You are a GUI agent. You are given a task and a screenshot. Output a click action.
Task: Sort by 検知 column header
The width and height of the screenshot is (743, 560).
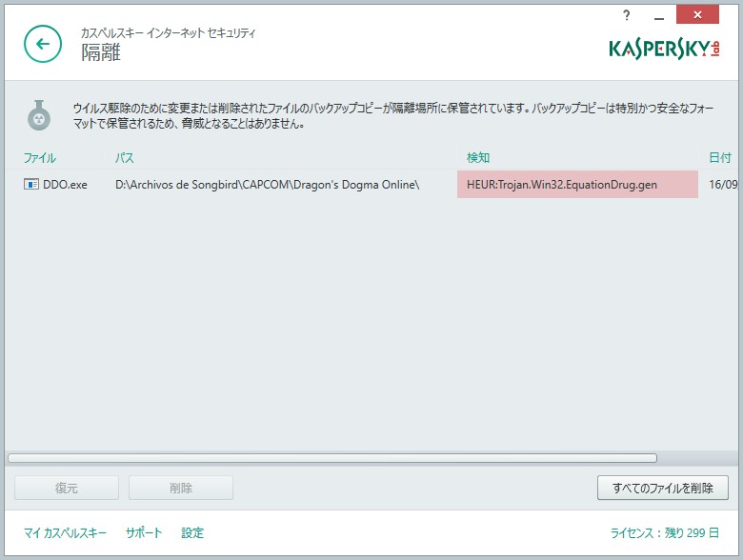point(478,158)
